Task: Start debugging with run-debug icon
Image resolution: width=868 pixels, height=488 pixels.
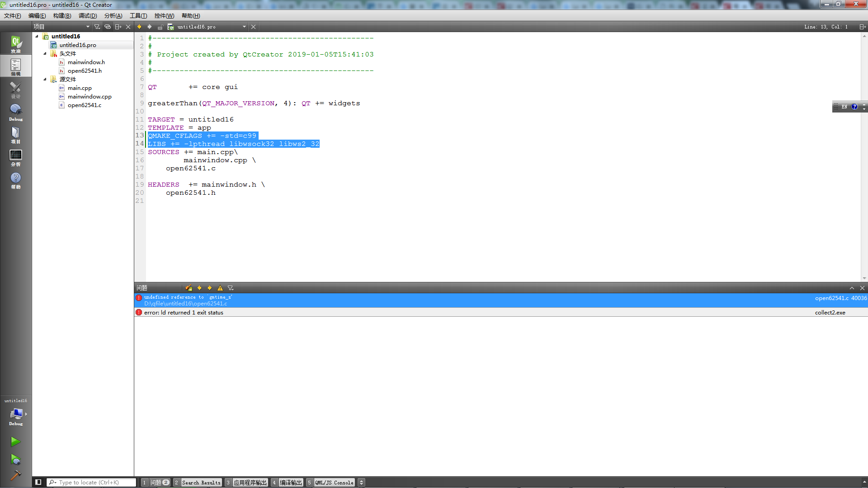Action: click(x=15, y=460)
